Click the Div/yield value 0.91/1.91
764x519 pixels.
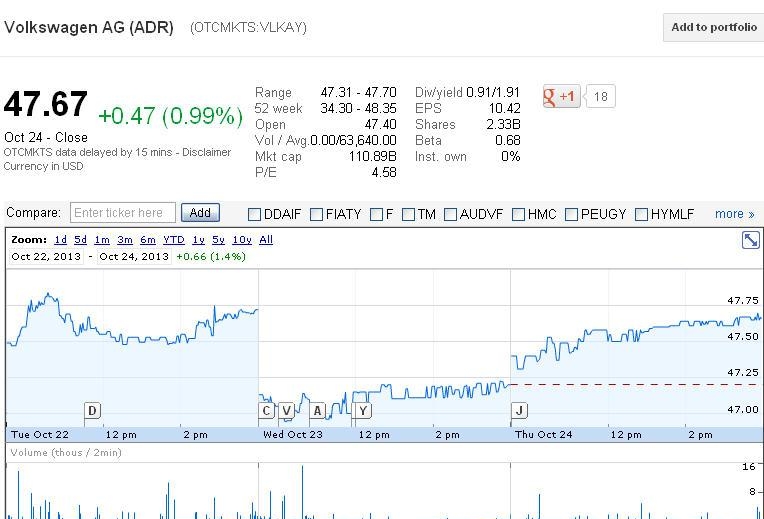493,92
